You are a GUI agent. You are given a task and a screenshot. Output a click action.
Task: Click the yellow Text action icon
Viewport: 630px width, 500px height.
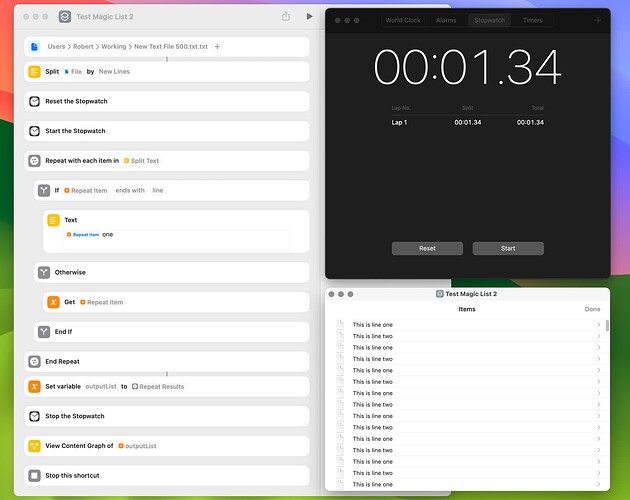[53, 220]
